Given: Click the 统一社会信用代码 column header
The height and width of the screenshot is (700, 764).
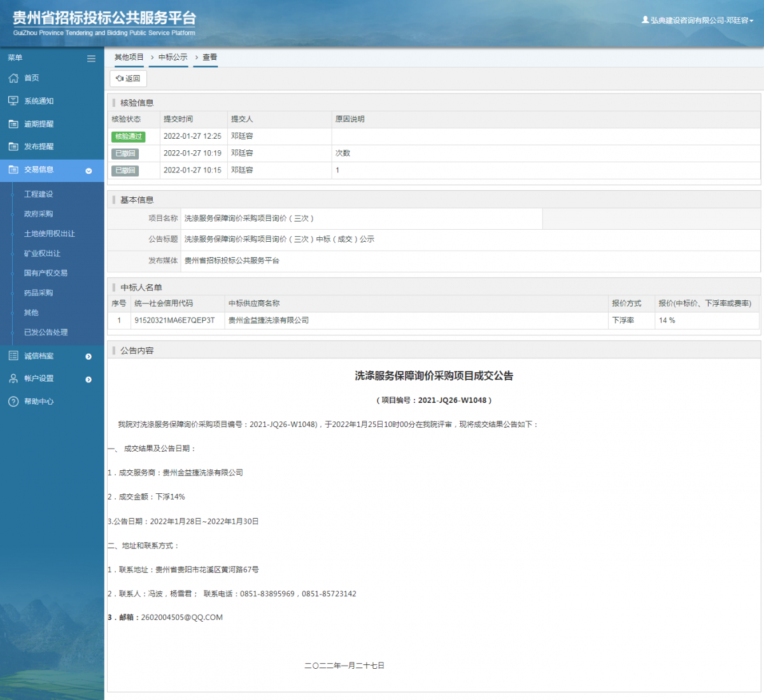Looking at the screenshot, I should pyautogui.click(x=164, y=304).
